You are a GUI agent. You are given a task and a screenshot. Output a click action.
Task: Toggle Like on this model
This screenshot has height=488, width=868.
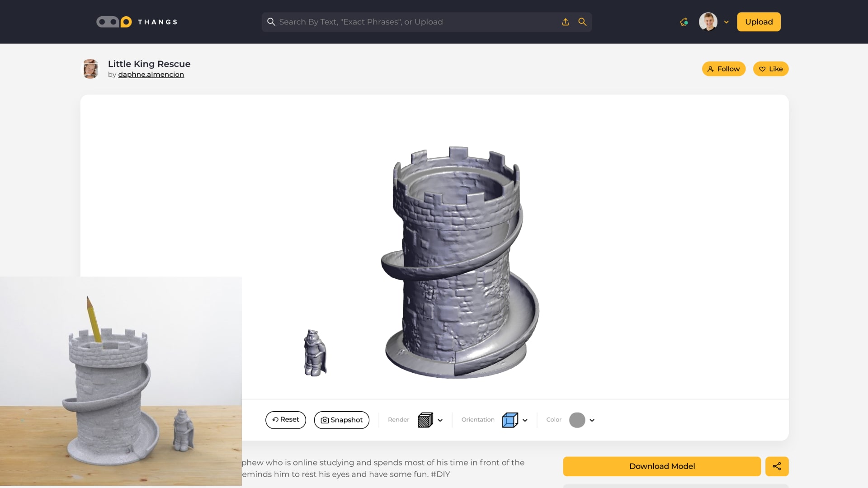pyautogui.click(x=770, y=69)
